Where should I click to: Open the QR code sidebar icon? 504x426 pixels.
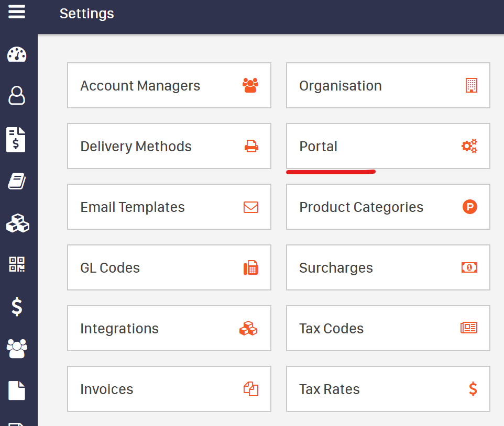pyautogui.click(x=17, y=264)
